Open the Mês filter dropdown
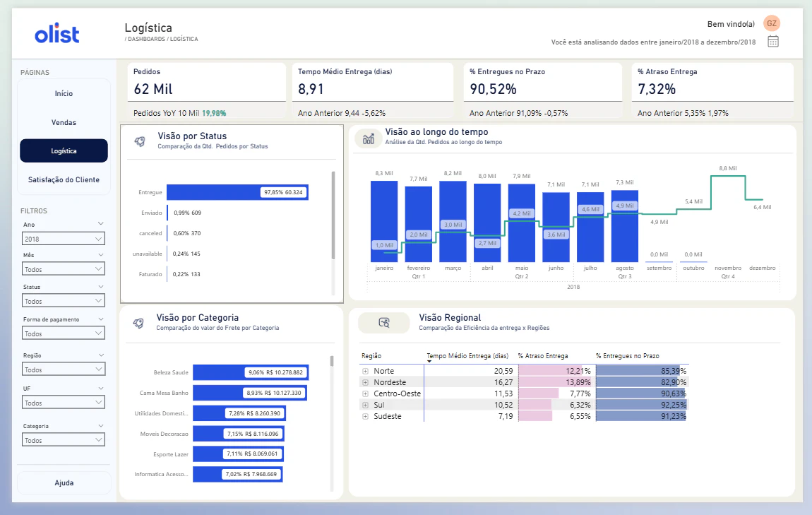The image size is (812, 515). (63, 269)
